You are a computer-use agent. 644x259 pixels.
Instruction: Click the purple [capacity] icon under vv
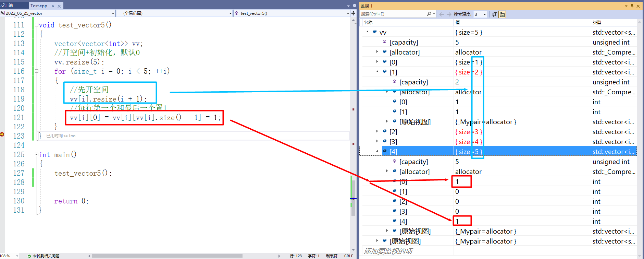(385, 42)
